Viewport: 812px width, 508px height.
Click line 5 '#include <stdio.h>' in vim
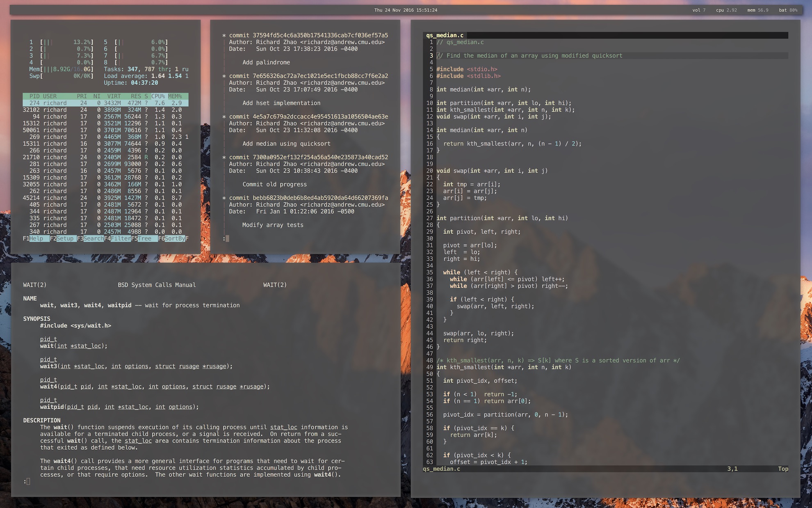pos(467,69)
